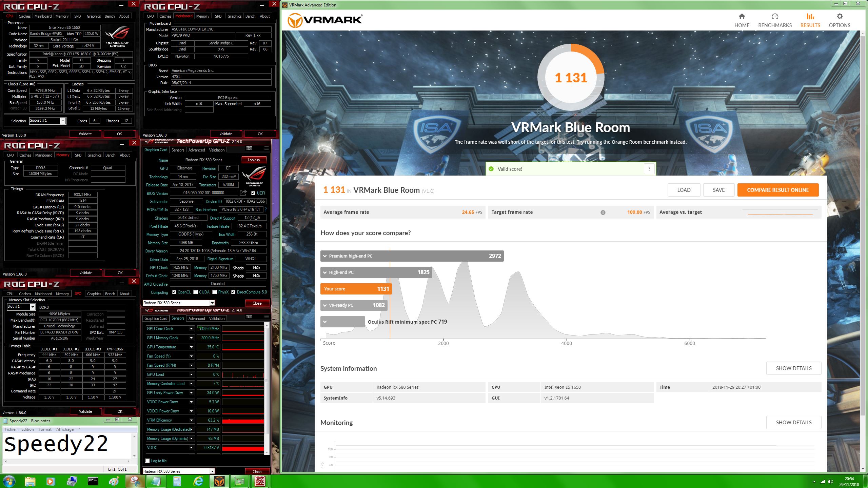Click the volume speaker tray icon
Screen dimensions: 868x488
click(830, 482)
